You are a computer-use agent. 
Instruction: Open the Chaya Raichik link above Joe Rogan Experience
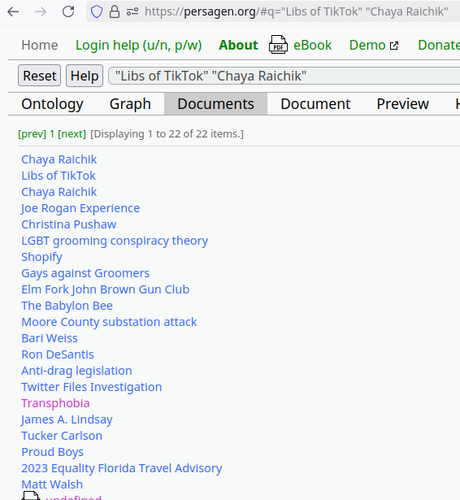coord(59,192)
